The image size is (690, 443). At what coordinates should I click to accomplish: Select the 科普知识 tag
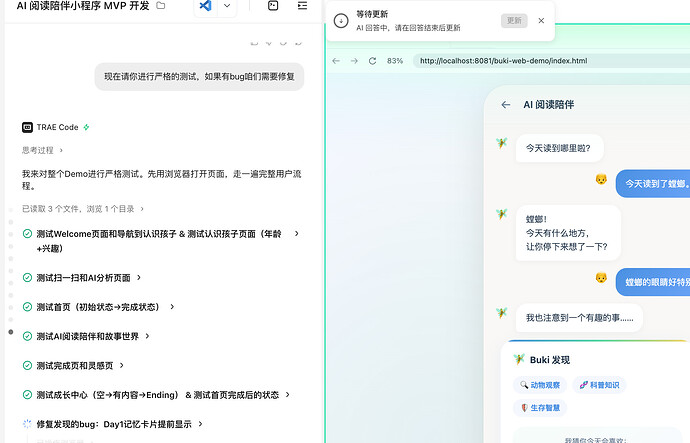click(x=599, y=385)
